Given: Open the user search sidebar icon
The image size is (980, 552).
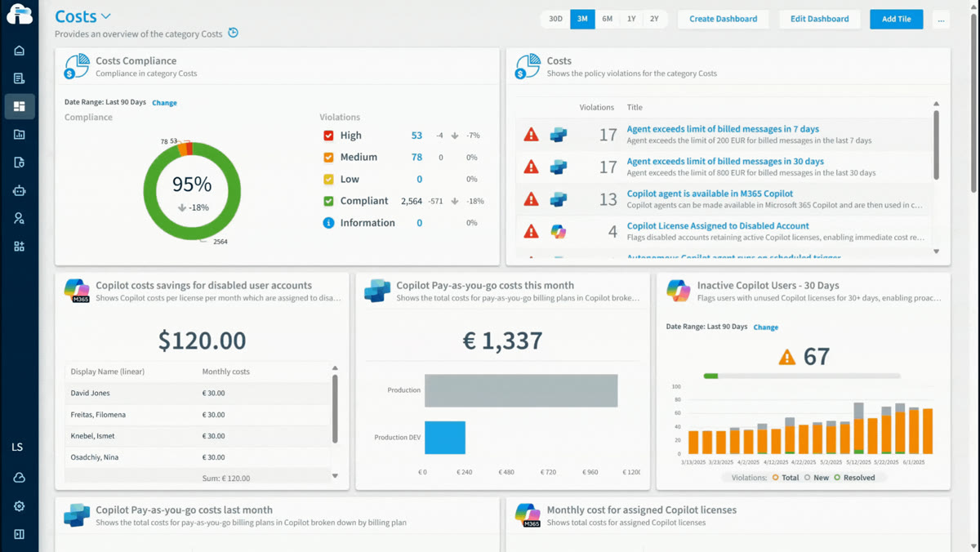Looking at the screenshot, I should (x=19, y=218).
